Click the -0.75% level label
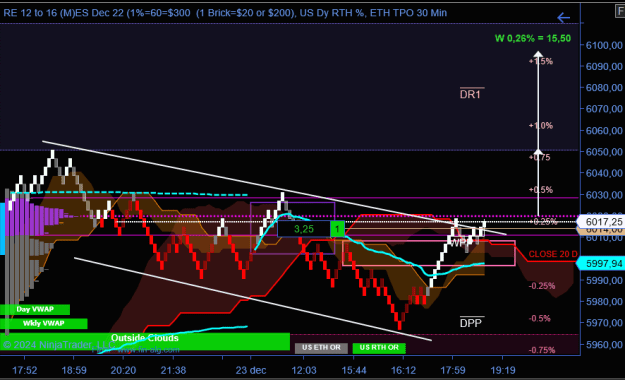Screen dimensions: 625x380 (x=542, y=350)
